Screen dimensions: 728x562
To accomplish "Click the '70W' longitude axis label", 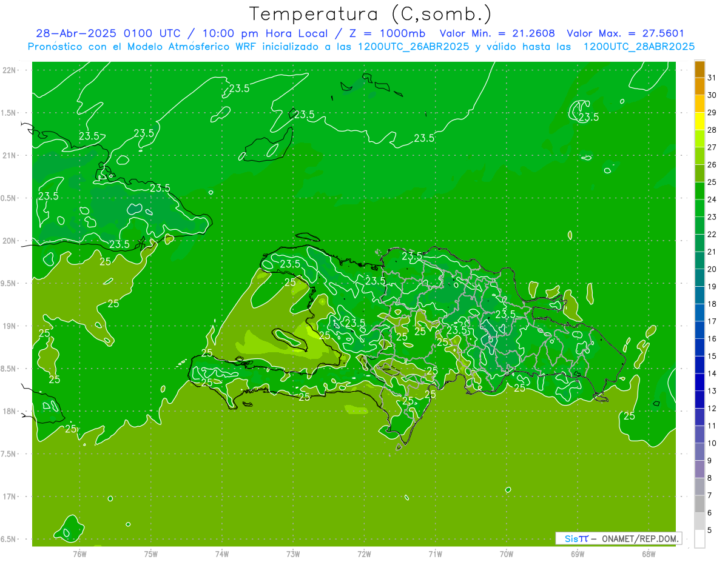I will pos(507,554).
